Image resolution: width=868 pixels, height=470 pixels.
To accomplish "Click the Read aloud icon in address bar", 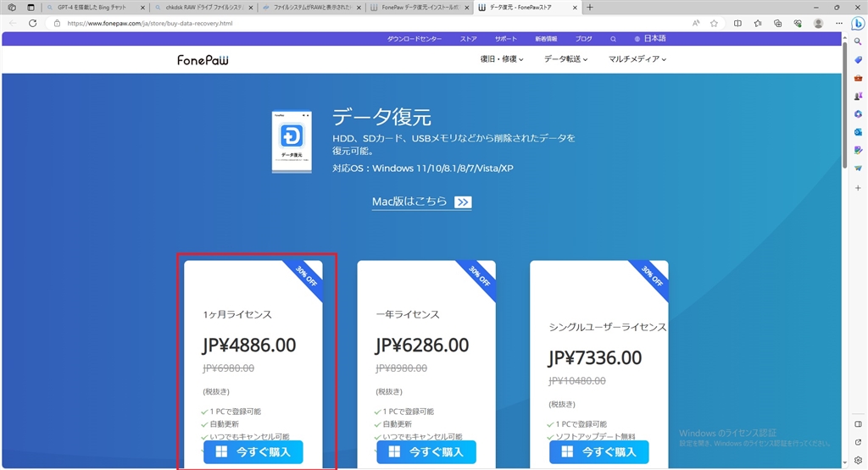I will tap(696, 23).
